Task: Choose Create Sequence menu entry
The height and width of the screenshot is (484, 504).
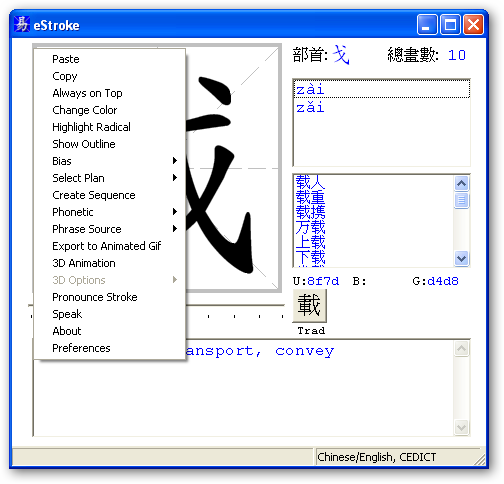Action: [110, 195]
